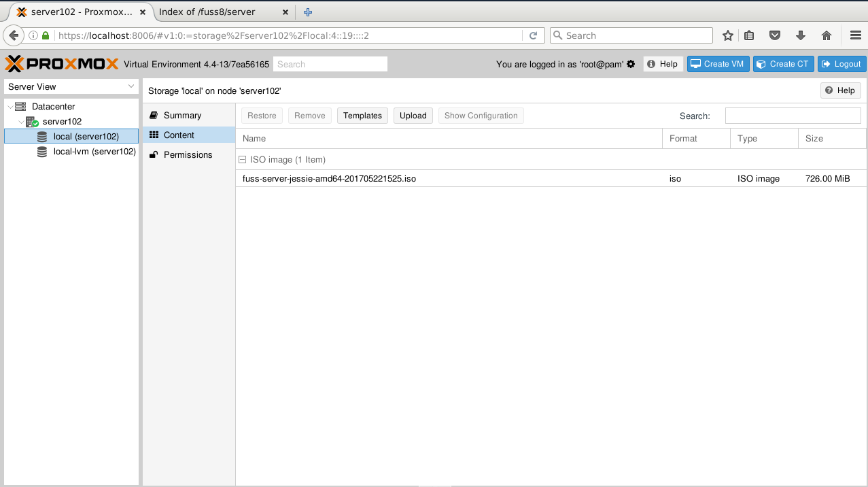Select the Content tab
Viewport: 868px width, 487px height.
pos(189,135)
